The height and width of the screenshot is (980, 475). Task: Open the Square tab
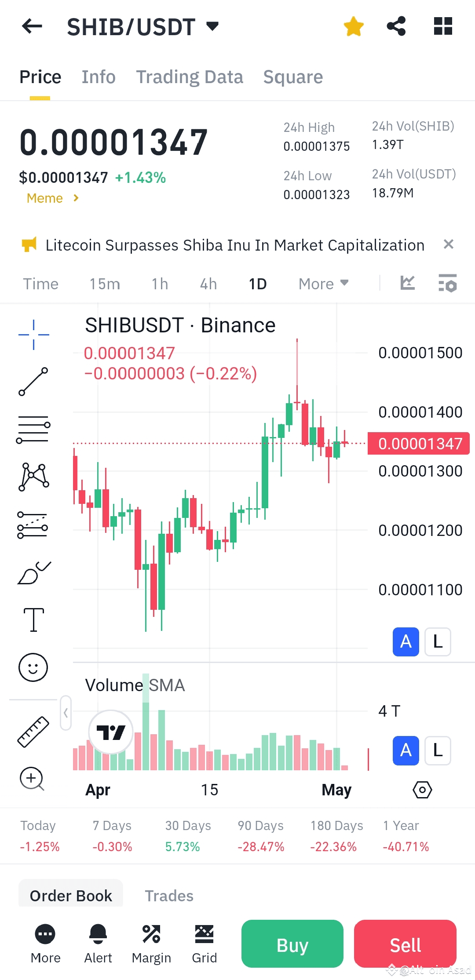coord(293,77)
